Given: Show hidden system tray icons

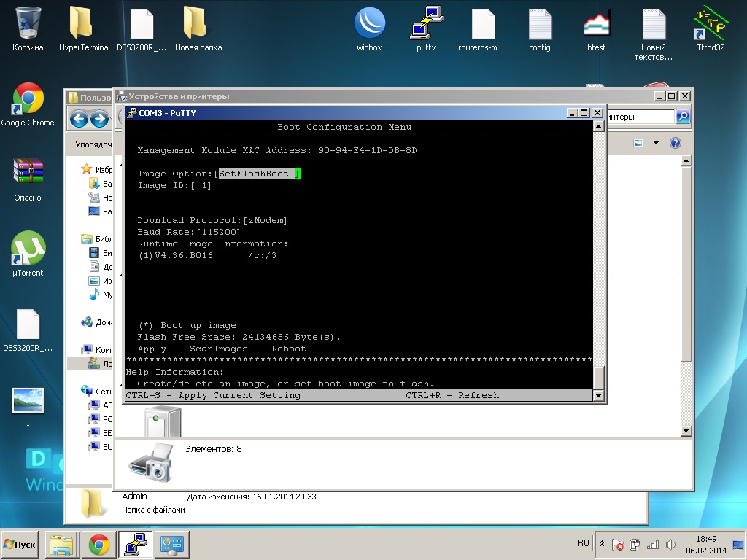Looking at the screenshot, I should (602, 544).
